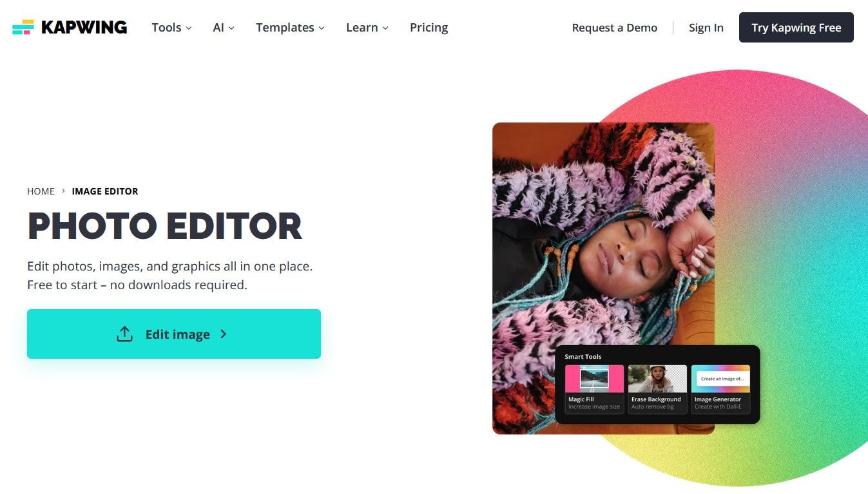
Task: Click the Kapwing logo icon
Action: pyautogui.click(x=23, y=27)
